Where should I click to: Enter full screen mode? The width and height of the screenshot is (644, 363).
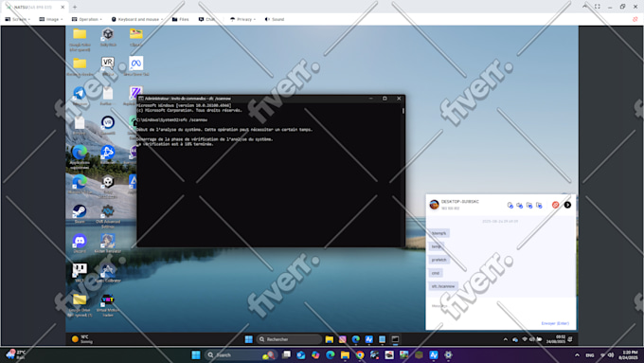(598, 7)
